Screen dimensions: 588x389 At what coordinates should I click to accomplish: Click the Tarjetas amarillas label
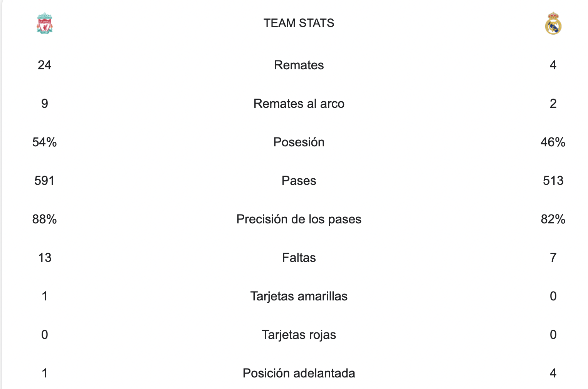click(x=299, y=296)
